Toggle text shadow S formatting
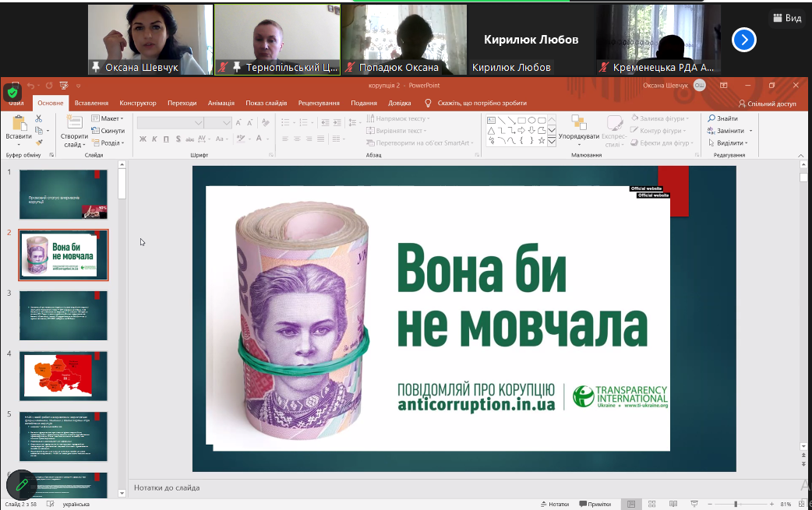 click(x=178, y=139)
